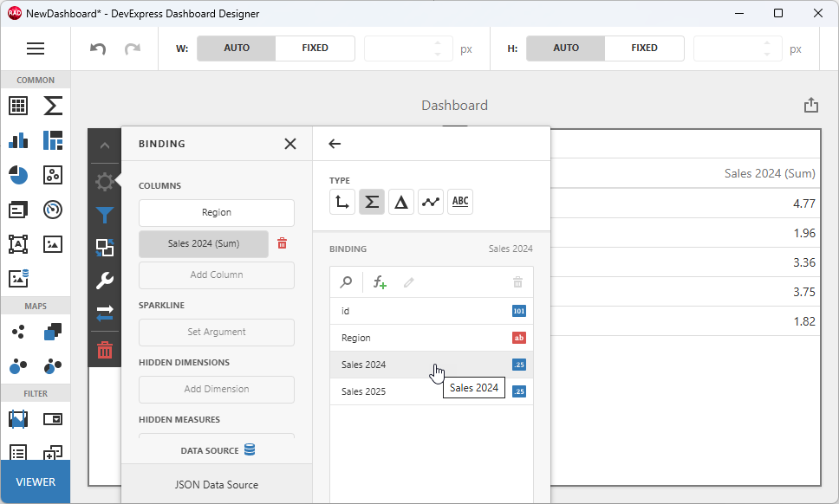Select the Grid dashboard item icon
This screenshot has height=504, width=839.
tap(17, 105)
